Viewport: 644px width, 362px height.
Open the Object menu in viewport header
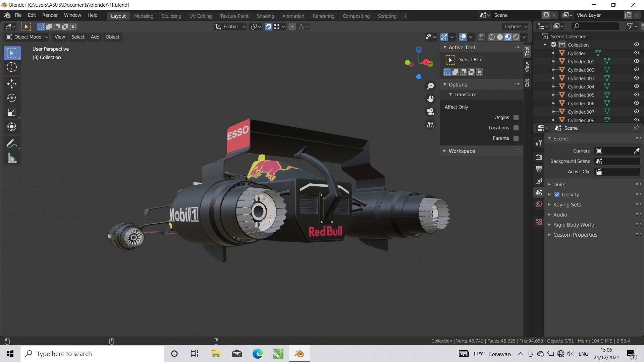pyautogui.click(x=112, y=37)
